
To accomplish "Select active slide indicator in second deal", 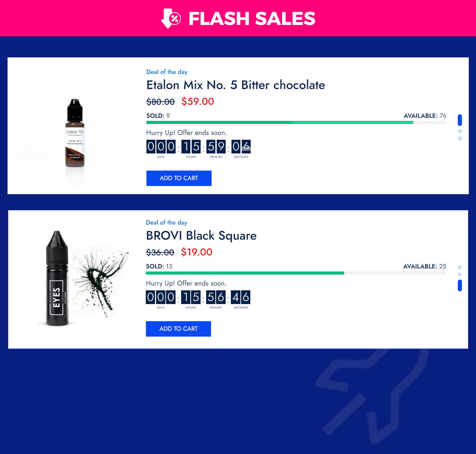I will click(460, 285).
